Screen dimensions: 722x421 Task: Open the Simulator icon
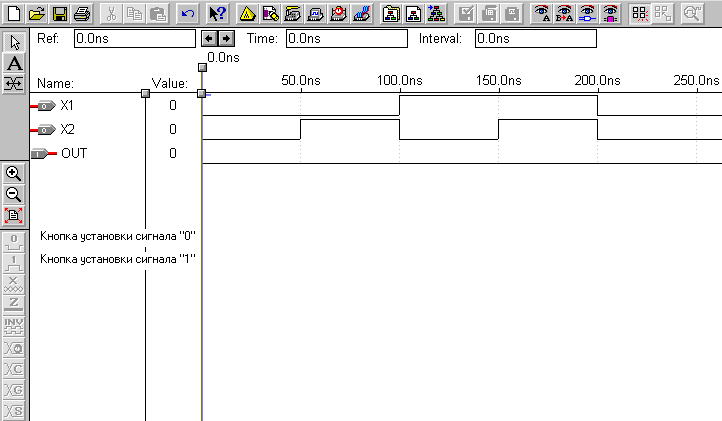316,14
